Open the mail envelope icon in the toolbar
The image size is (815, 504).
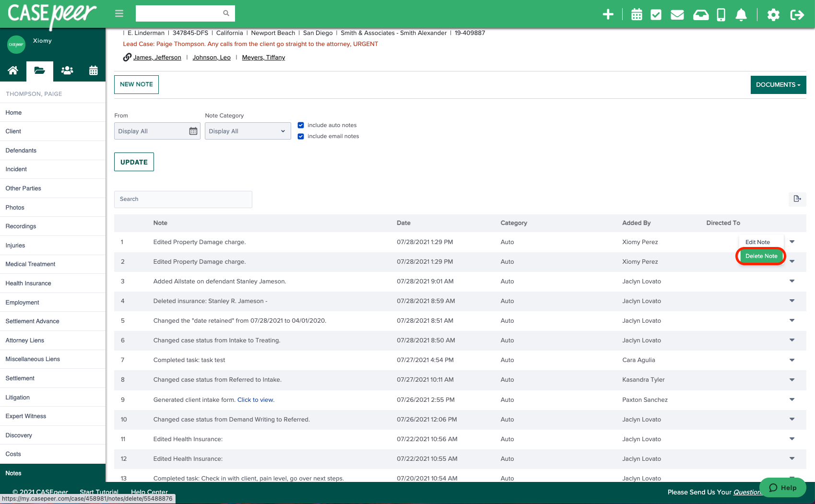click(677, 15)
